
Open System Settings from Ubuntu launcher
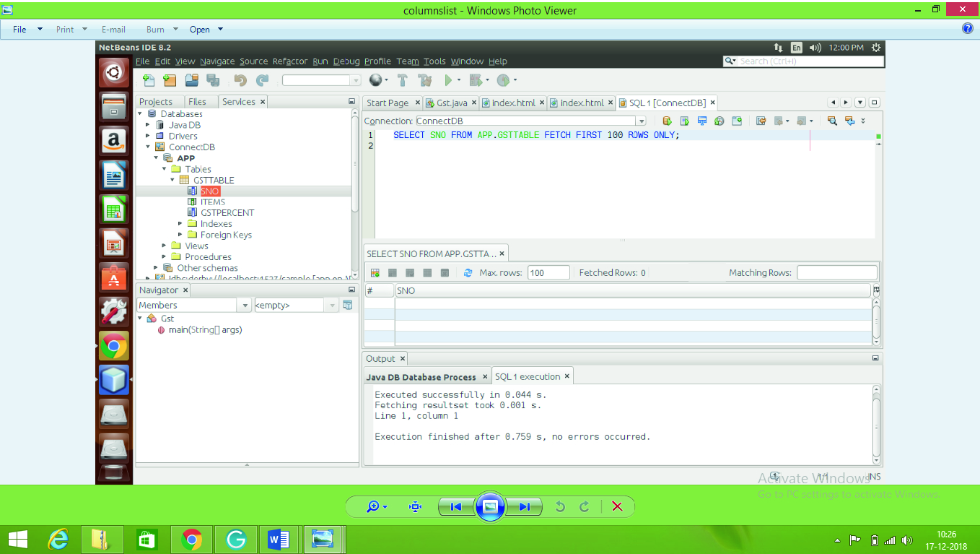114,311
